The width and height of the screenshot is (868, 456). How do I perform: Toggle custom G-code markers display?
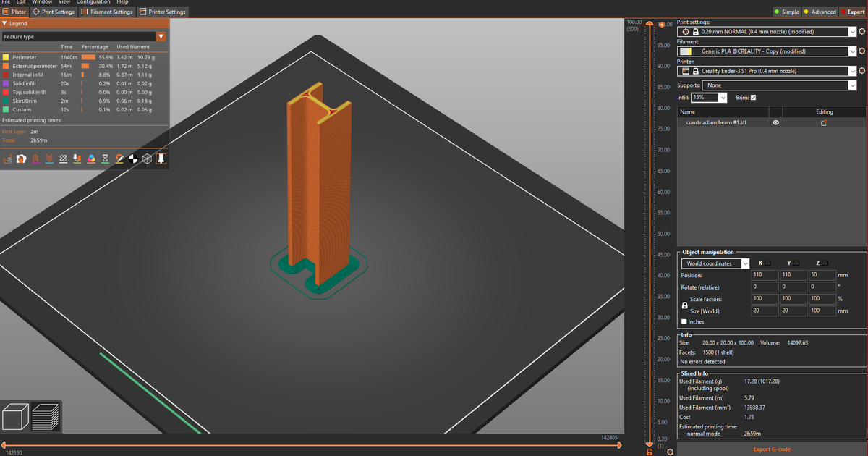tap(119, 159)
